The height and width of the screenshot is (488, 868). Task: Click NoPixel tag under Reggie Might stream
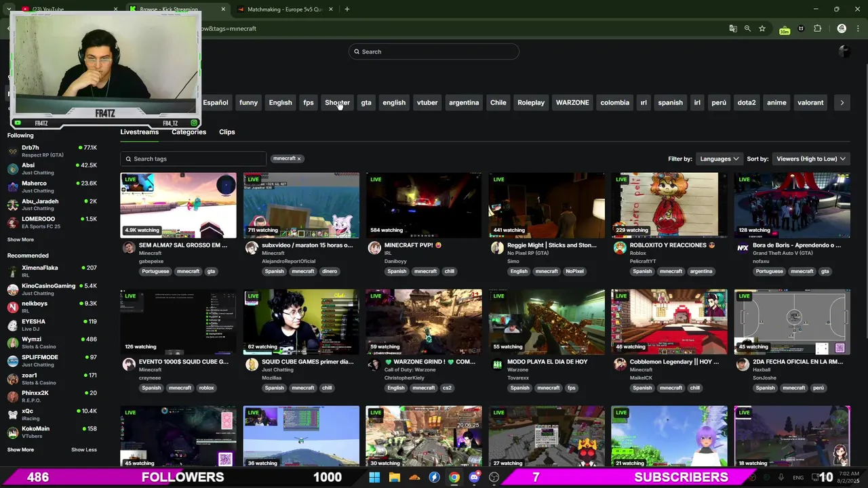click(x=574, y=271)
